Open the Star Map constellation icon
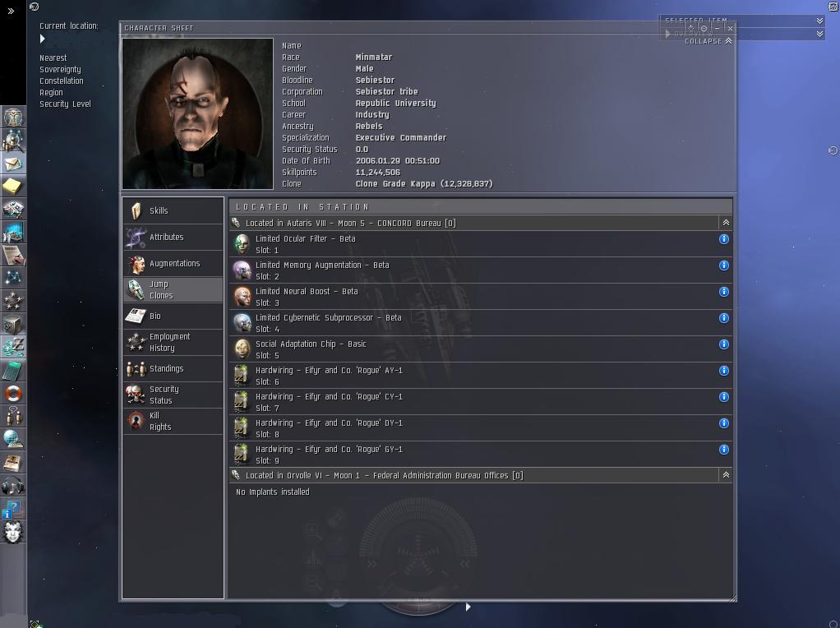 (x=13, y=278)
